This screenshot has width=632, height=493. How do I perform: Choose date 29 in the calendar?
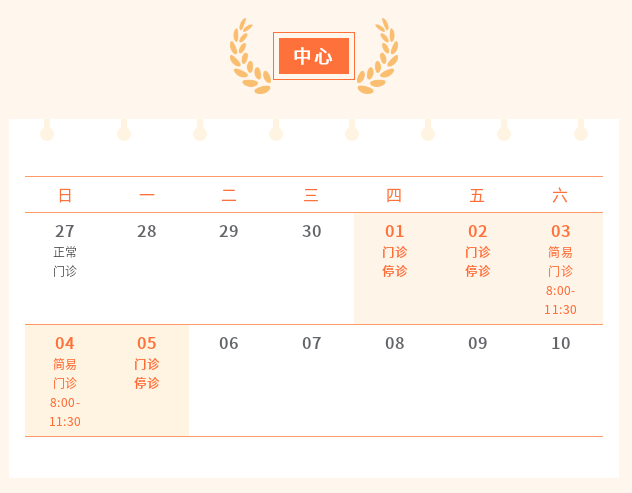[229, 232]
